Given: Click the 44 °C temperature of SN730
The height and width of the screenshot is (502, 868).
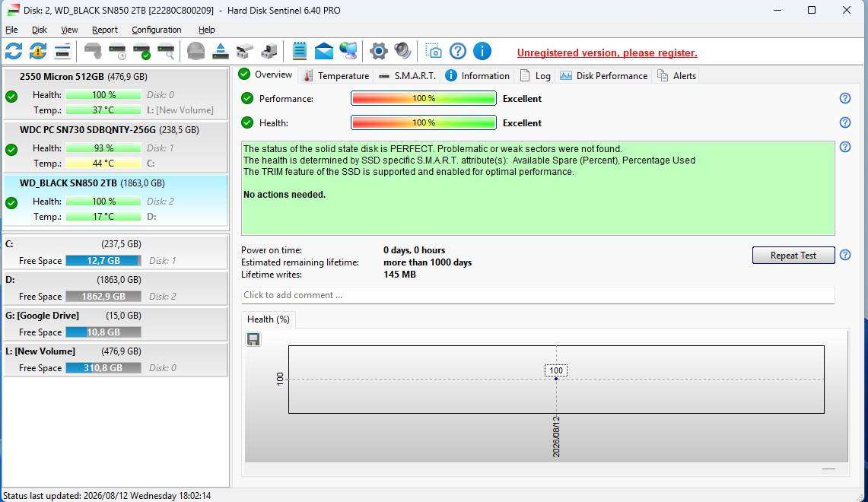Looking at the screenshot, I should pyautogui.click(x=103, y=164).
